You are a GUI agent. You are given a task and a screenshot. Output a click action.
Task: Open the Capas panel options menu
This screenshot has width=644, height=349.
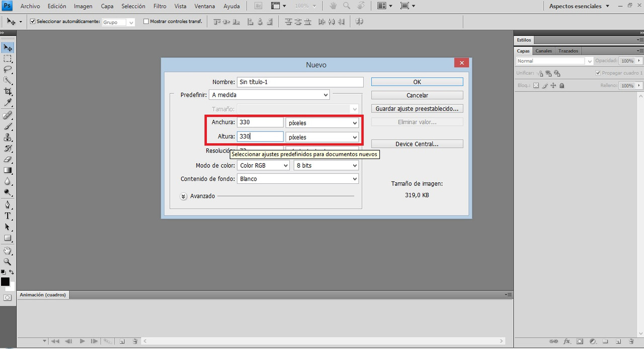[x=639, y=51]
